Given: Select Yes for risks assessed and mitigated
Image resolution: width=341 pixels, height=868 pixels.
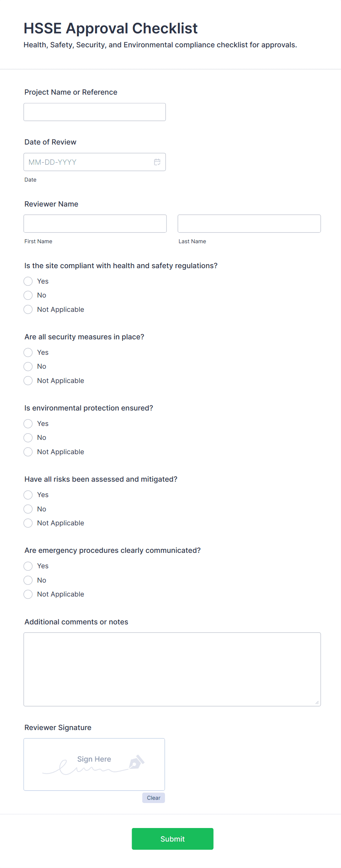Looking at the screenshot, I should (28, 495).
